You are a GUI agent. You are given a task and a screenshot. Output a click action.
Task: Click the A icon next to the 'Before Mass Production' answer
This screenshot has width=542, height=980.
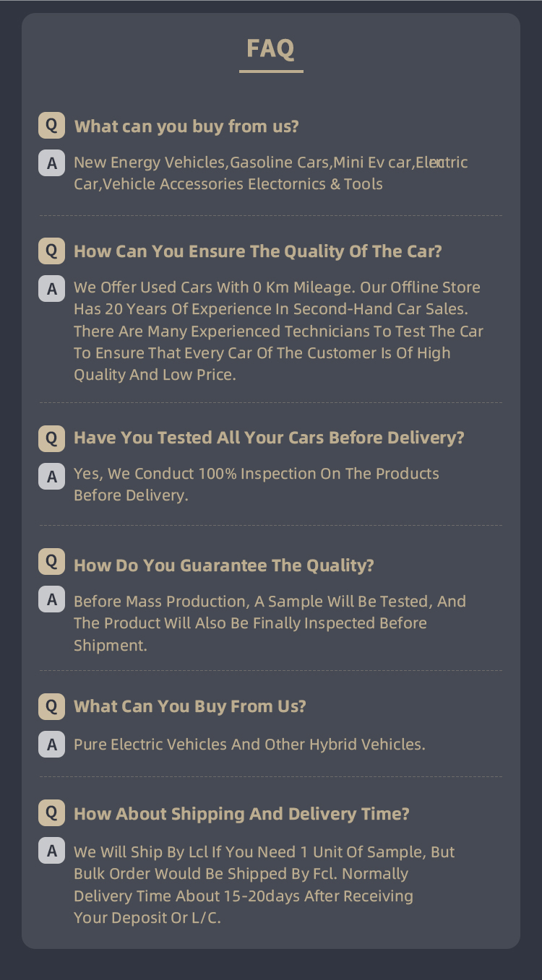click(51, 599)
